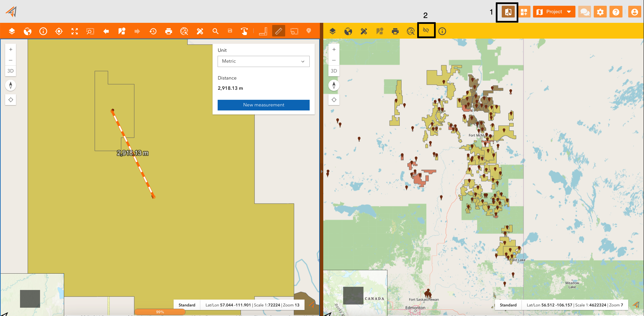Image resolution: width=644 pixels, height=316 pixels.
Task: Find my location on the right map
Action: [x=334, y=100]
